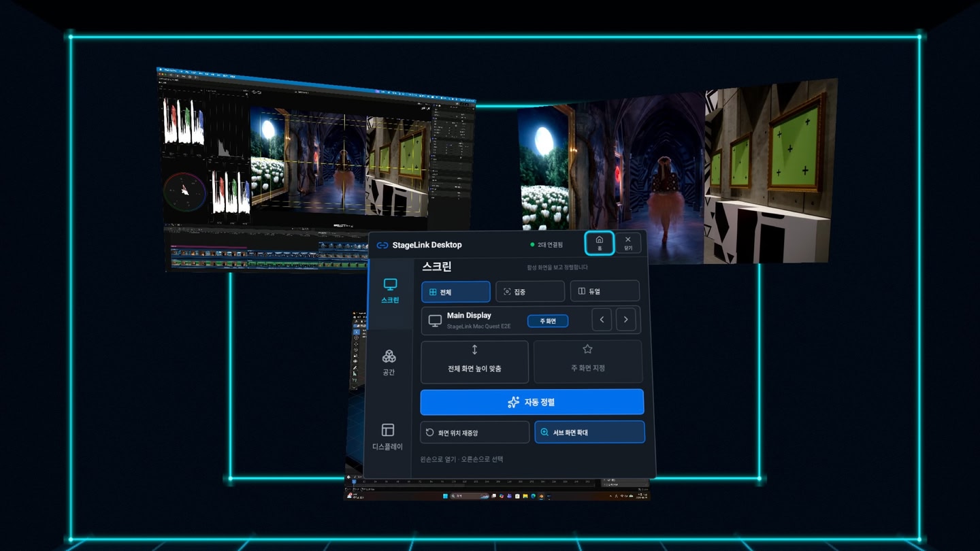980x551 pixels.
Task: Click the 주 화면 지정 star button
Action: [588, 362]
